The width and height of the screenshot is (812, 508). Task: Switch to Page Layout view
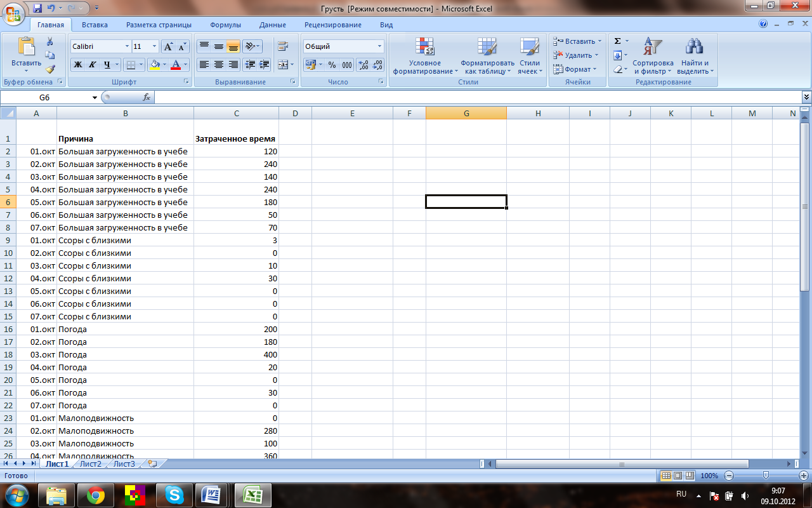(678, 476)
